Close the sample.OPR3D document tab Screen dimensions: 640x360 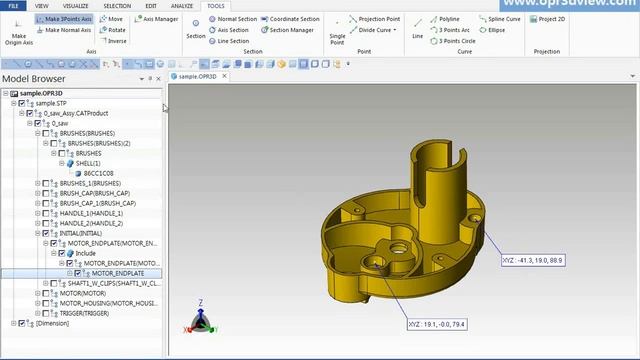tap(224, 76)
